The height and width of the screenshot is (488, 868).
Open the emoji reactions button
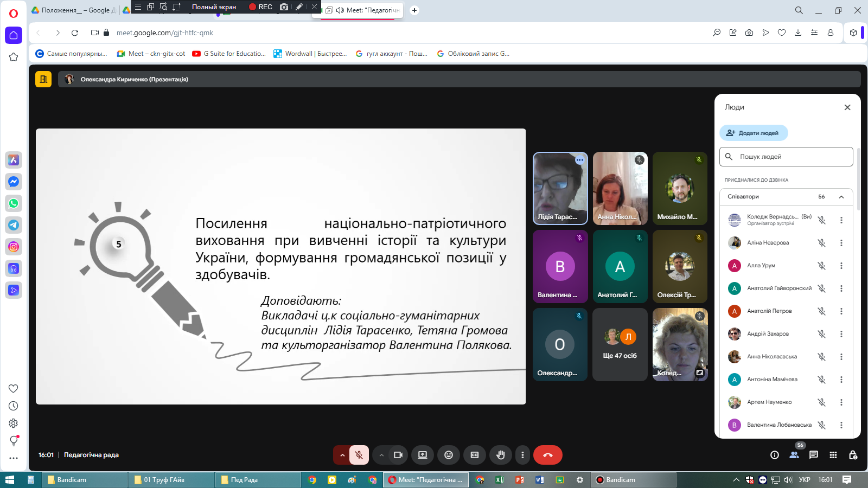click(x=449, y=455)
